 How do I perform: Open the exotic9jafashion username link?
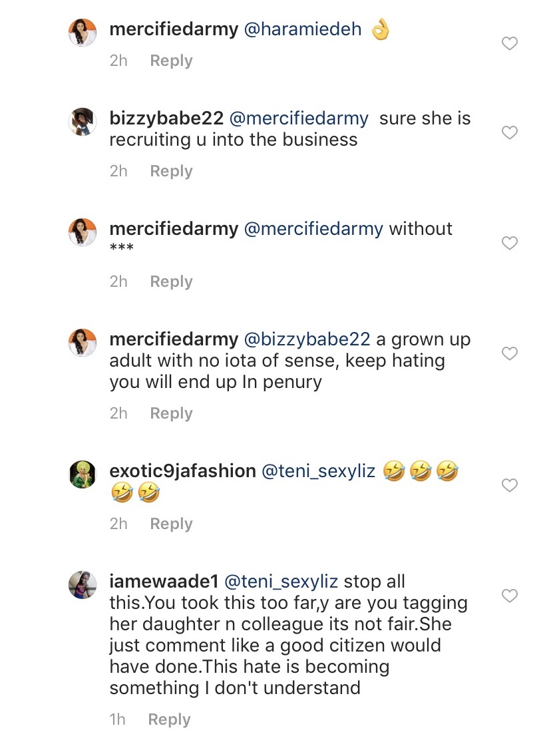[x=183, y=471]
